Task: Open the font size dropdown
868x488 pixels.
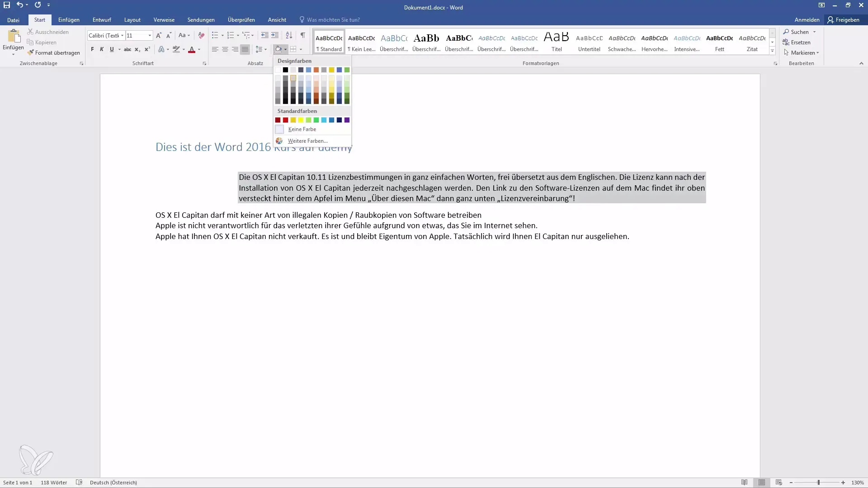Action: tap(150, 35)
